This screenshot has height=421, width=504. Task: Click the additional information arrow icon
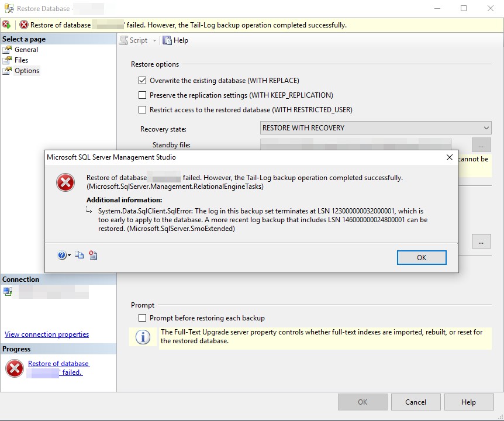point(89,210)
